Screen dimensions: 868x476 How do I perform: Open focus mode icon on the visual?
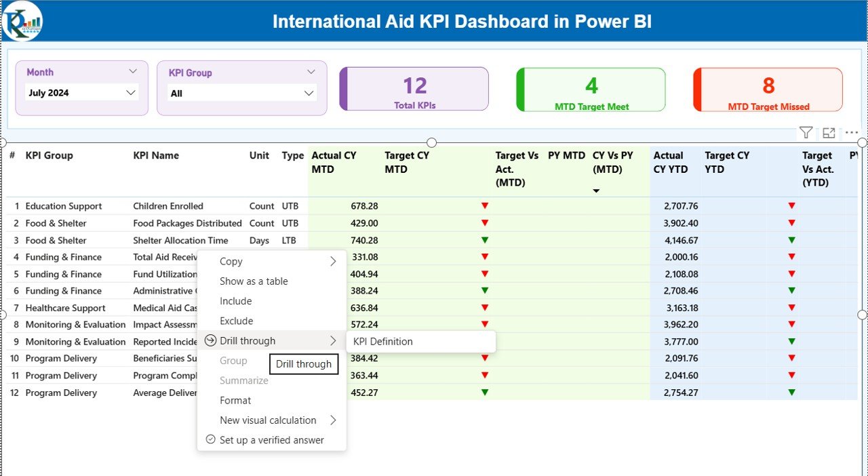(829, 133)
